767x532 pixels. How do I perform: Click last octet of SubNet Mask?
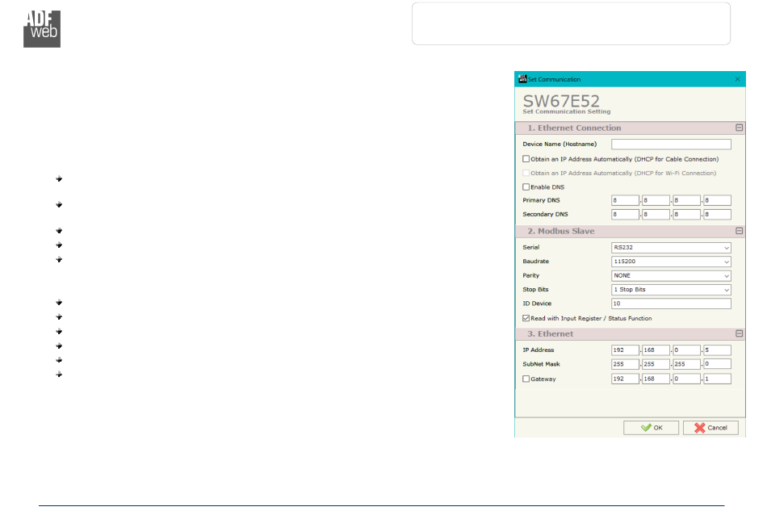[x=717, y=364]
